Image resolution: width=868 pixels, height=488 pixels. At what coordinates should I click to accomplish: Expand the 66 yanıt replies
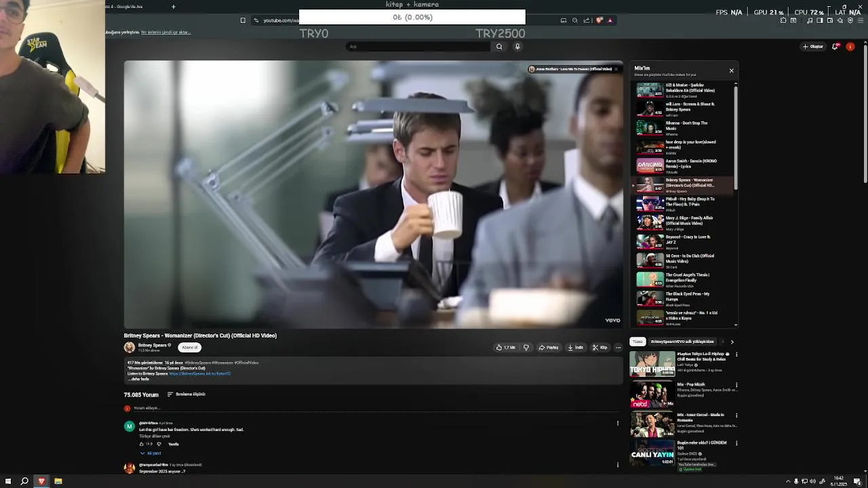coord(151,453)
